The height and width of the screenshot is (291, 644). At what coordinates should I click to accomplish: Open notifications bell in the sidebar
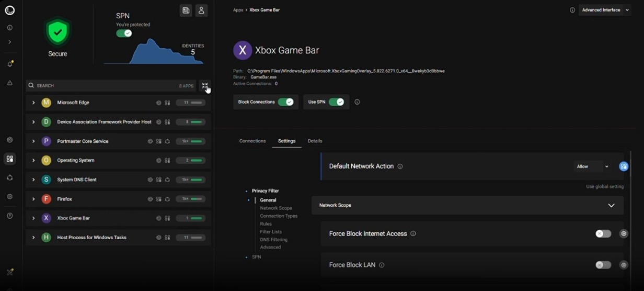(10, 64)
